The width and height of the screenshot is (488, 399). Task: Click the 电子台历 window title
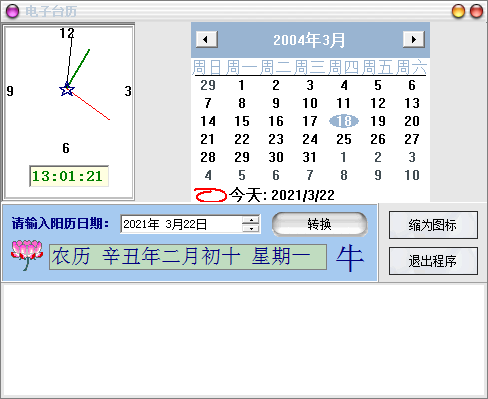point(51,11)
